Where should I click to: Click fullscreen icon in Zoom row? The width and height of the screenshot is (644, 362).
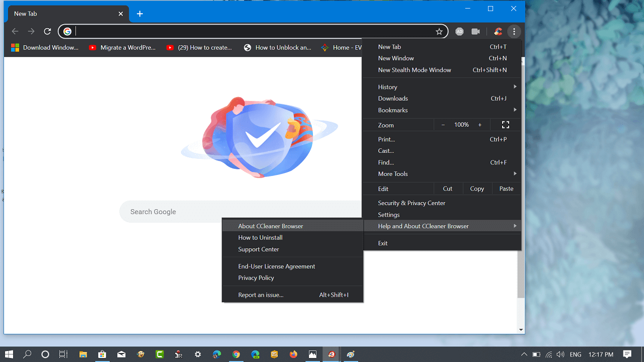[506, 125]
